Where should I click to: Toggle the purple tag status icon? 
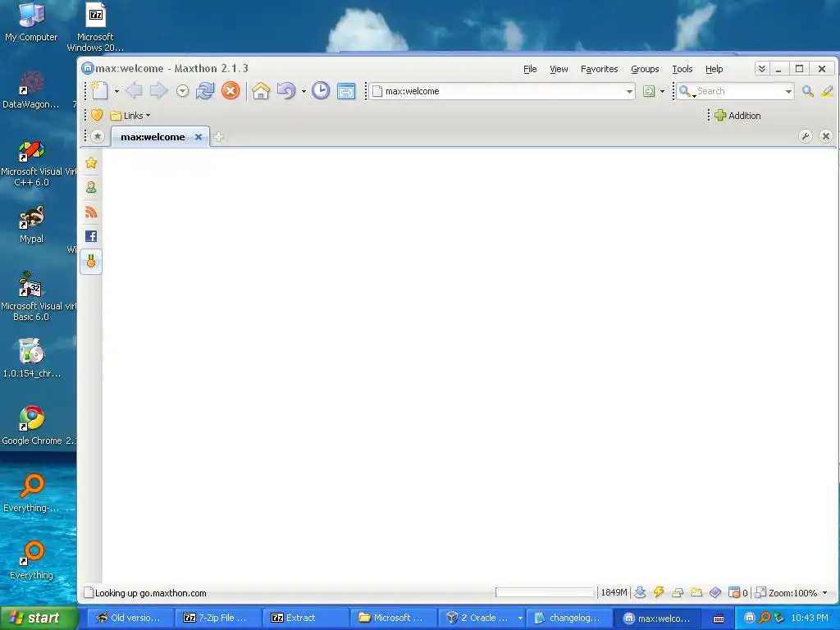(715, 592)
